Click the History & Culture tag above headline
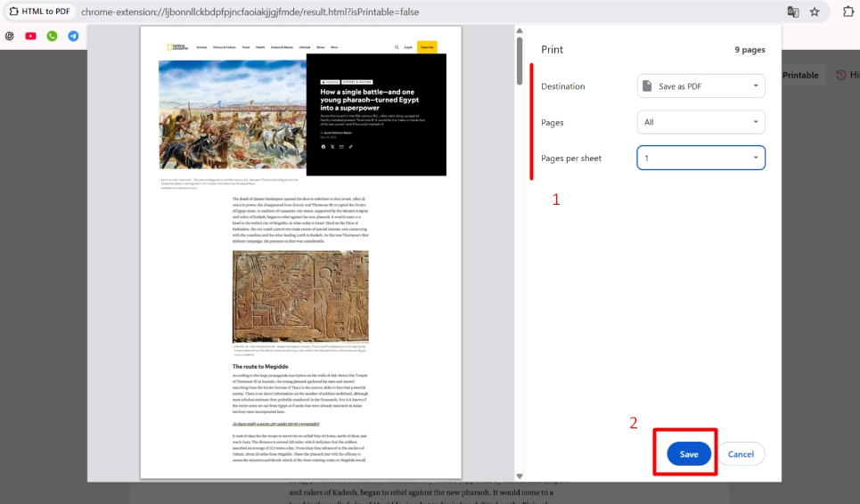This screenshot has height=504, width=860. 357,82
